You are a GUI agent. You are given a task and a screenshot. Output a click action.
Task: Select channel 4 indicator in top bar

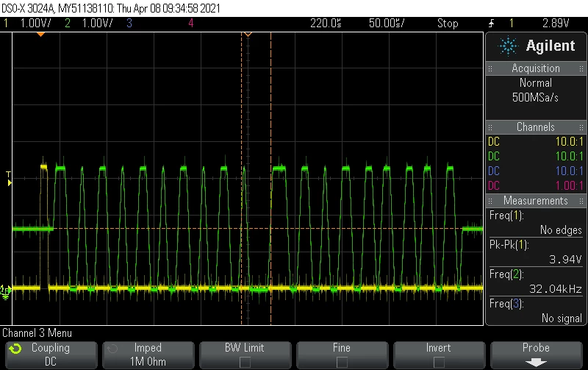191,24
